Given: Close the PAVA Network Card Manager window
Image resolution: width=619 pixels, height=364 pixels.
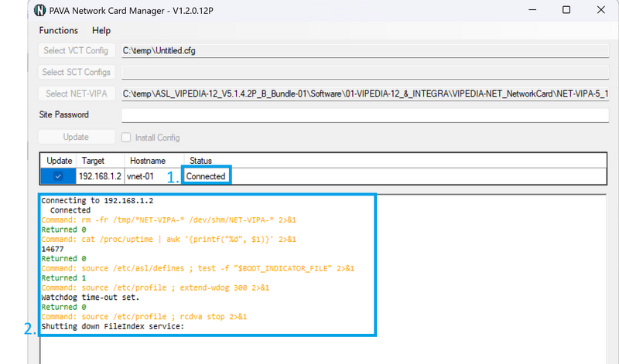Looking at the screenshot, I should [x=601, y=10].
